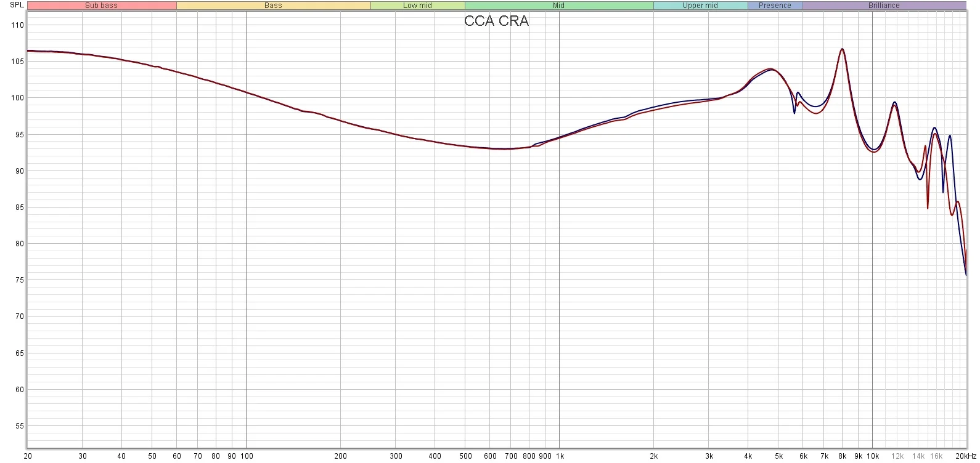Select the 110 value on the SPL axis

(x=17, y=25)
